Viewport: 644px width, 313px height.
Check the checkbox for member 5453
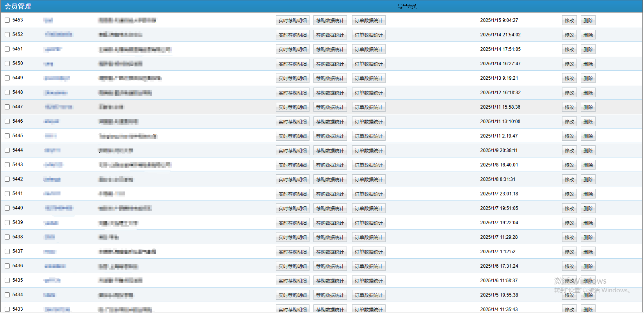7,20
